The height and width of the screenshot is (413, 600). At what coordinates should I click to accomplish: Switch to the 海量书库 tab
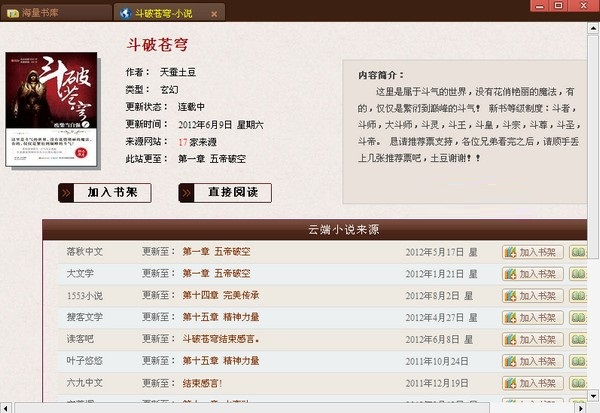click(55, 13)
